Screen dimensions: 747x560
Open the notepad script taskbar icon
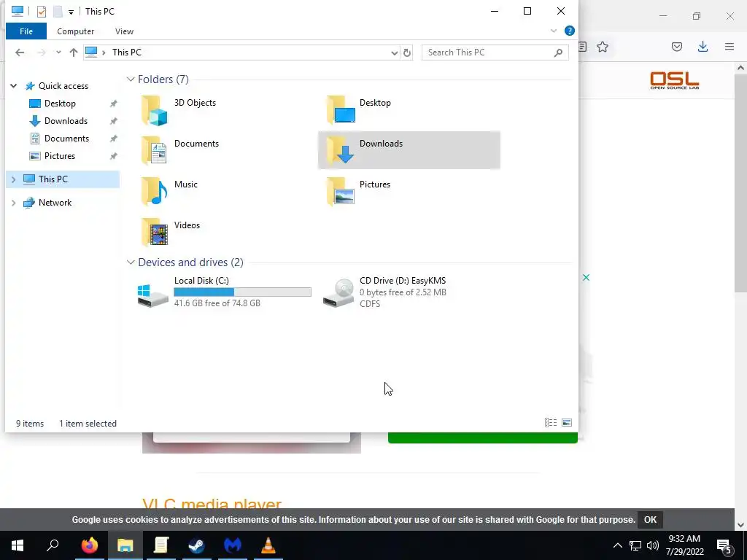point(161,545)
